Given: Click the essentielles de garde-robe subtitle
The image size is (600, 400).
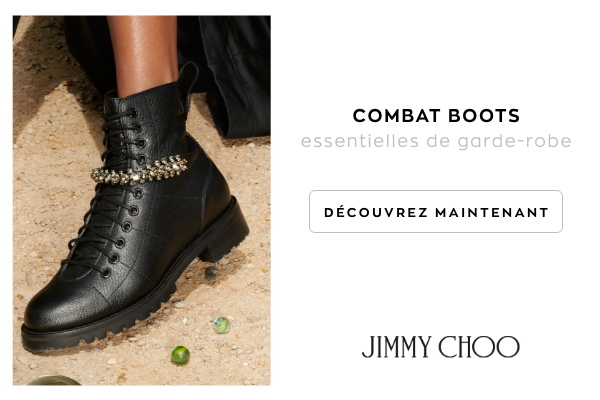Looking at the screenshot, I should point(436,141).
